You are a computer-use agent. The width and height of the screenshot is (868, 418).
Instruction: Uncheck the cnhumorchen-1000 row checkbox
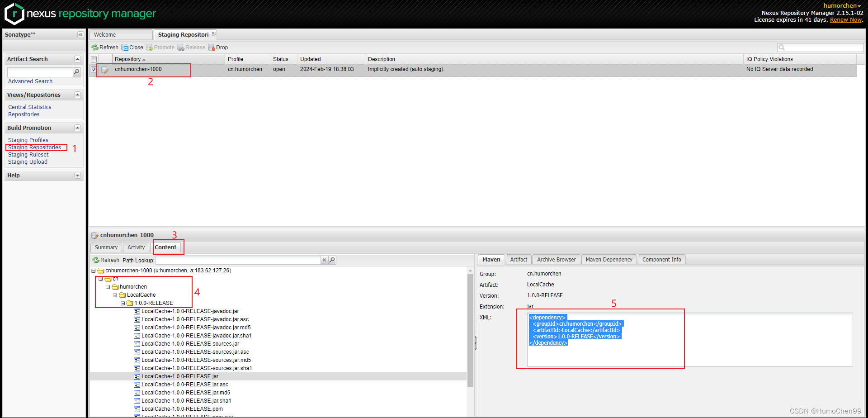[94, 70]
